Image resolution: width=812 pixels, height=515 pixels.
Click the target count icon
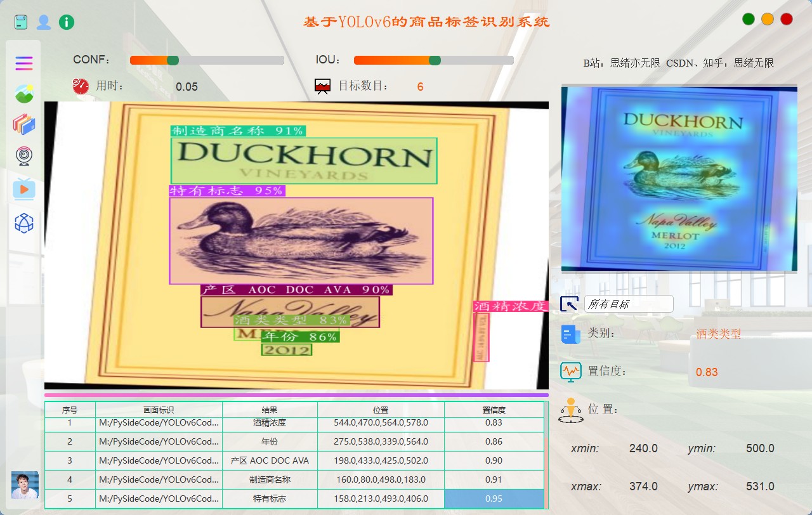click(323, 86)
